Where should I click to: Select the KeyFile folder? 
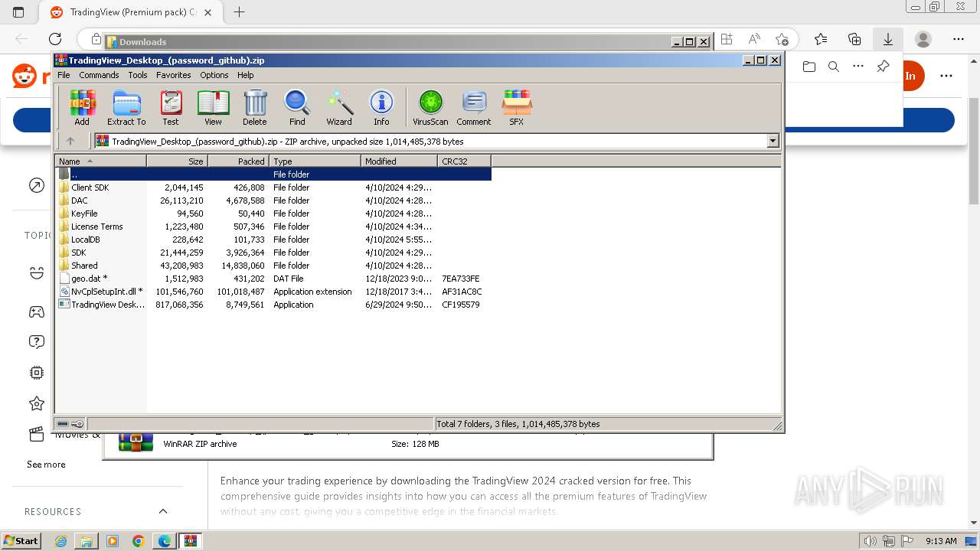273,214
